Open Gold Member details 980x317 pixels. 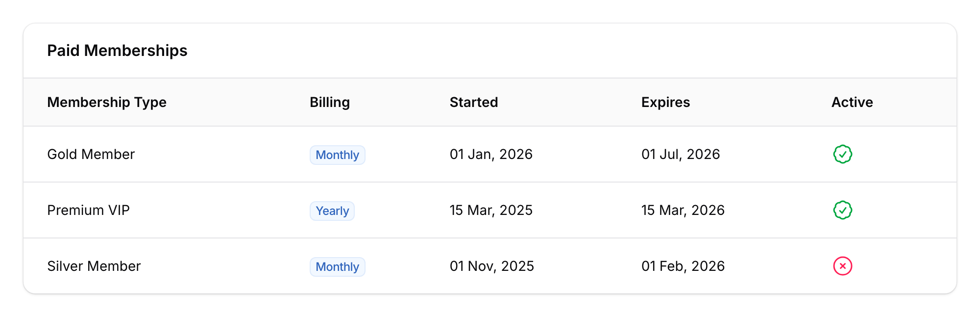pos(91,154)
